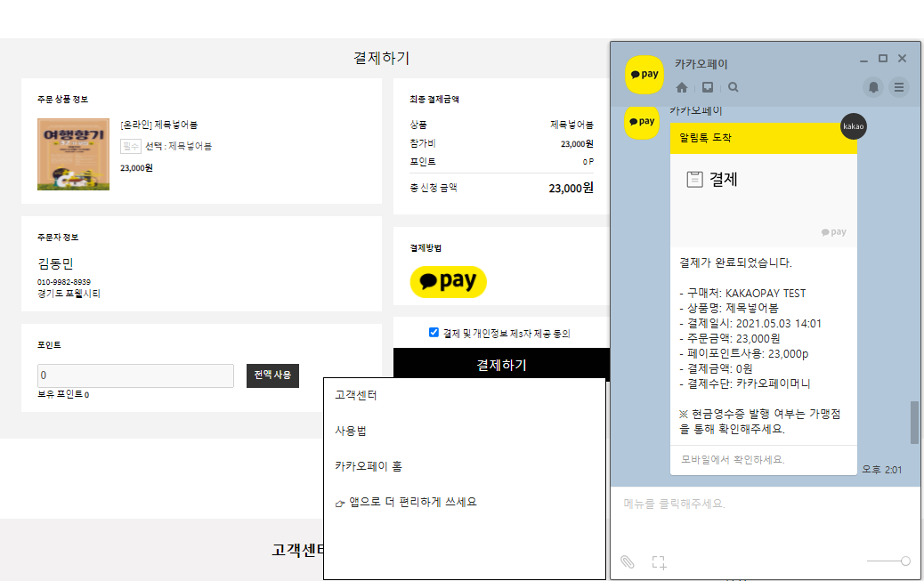Close the KakaoPay chat window

click(903, 59)
